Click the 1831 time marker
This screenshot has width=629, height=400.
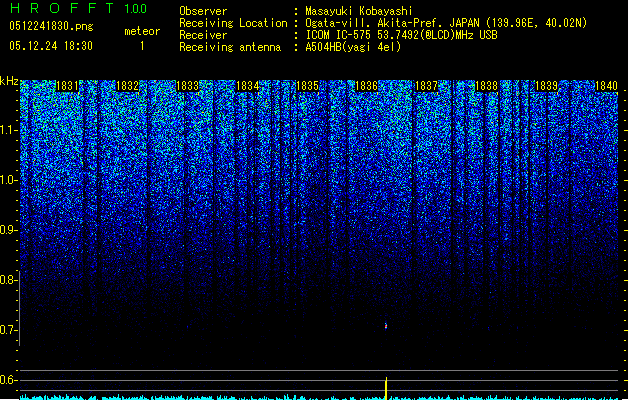pos(67,86)
